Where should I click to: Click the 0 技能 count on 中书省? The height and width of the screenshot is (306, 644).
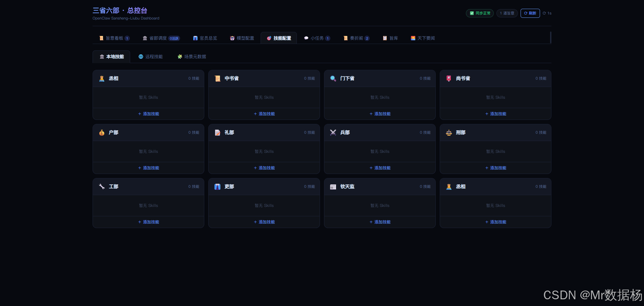pos(309,79)
